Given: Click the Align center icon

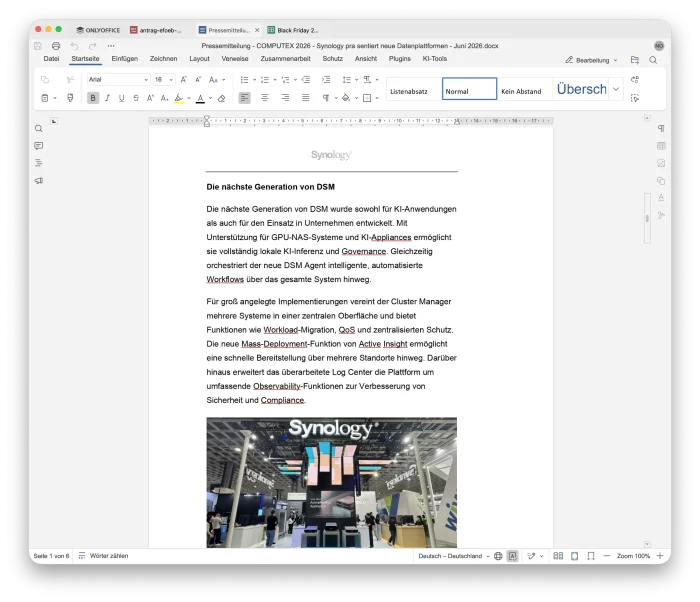Looking at the screenshot, I should (x=265, y=98).
